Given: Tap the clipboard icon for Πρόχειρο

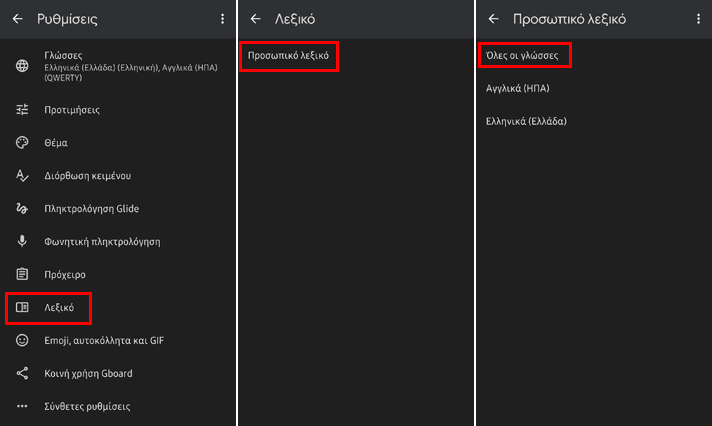Looking at the screenshot, I should tap(22, 274).
